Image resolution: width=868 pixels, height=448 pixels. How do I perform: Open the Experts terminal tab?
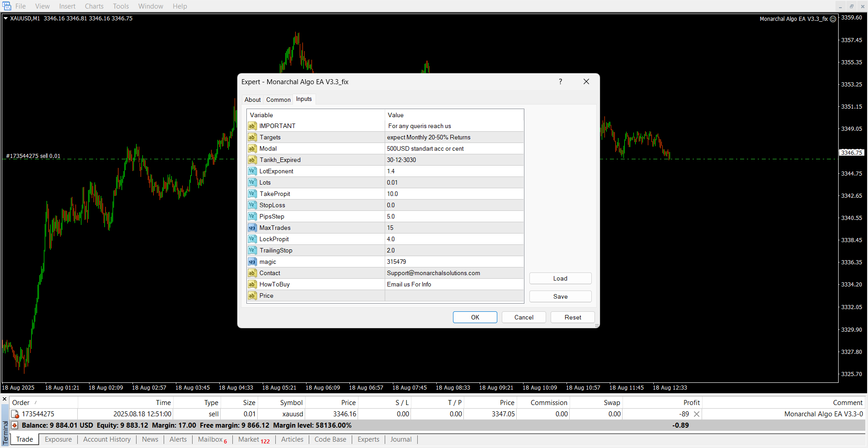point(368,439)
